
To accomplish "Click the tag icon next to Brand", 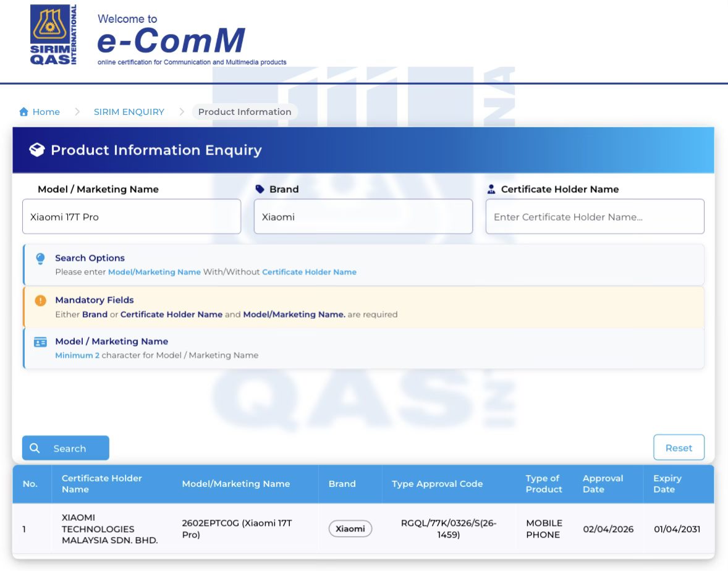I will tap(260, 189).
